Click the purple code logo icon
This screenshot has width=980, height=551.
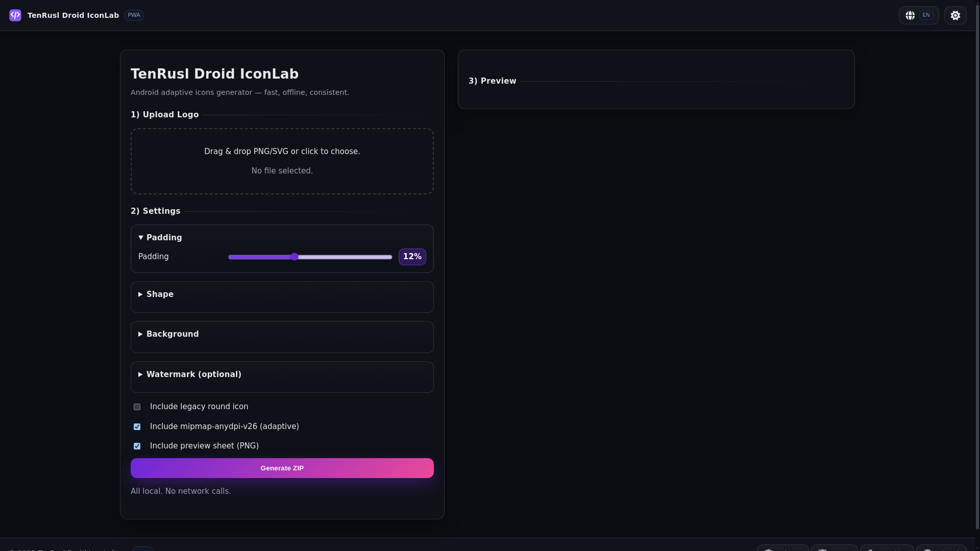tap(15, 15)
